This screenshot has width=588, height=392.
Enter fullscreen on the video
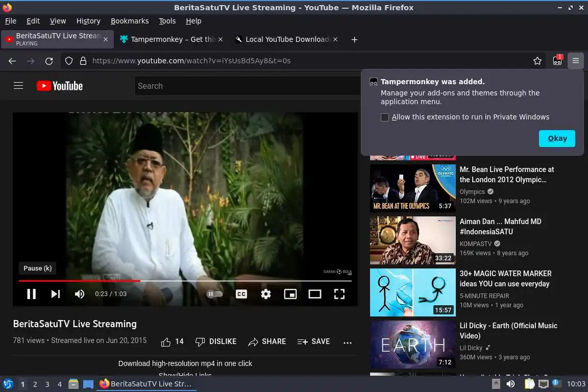(x=339, y=293)
